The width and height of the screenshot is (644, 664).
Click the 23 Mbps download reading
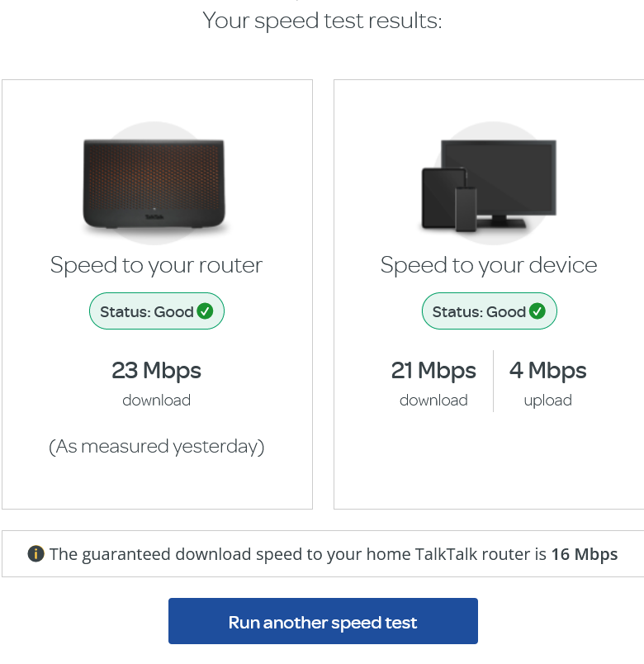[x=156, y=371]
